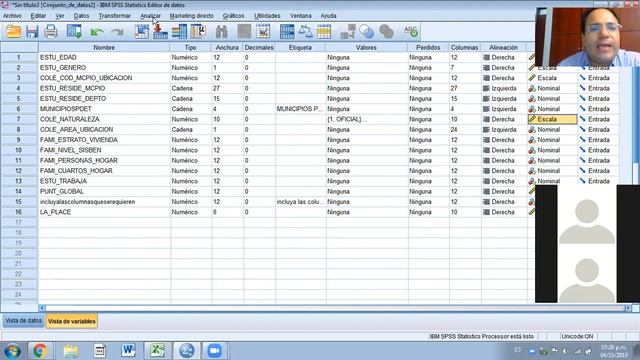
Task: Open Editar menu
Action: (x=38, y=16)
